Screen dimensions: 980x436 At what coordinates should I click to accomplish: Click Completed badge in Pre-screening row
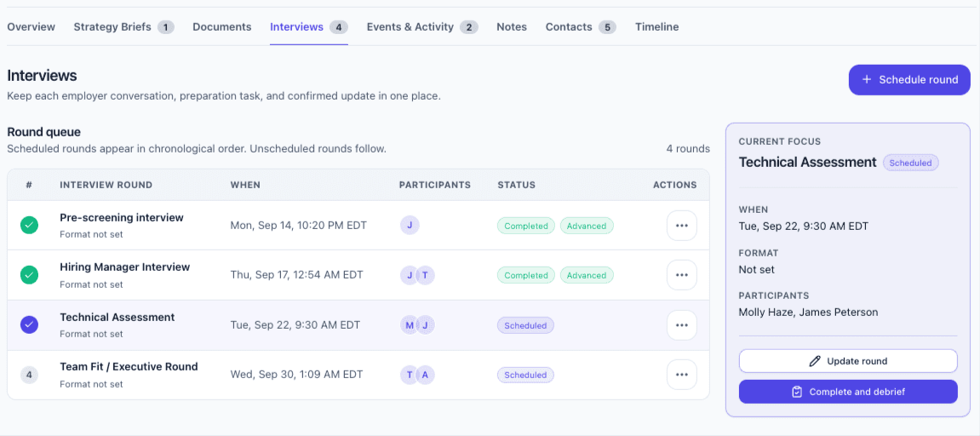525,226
